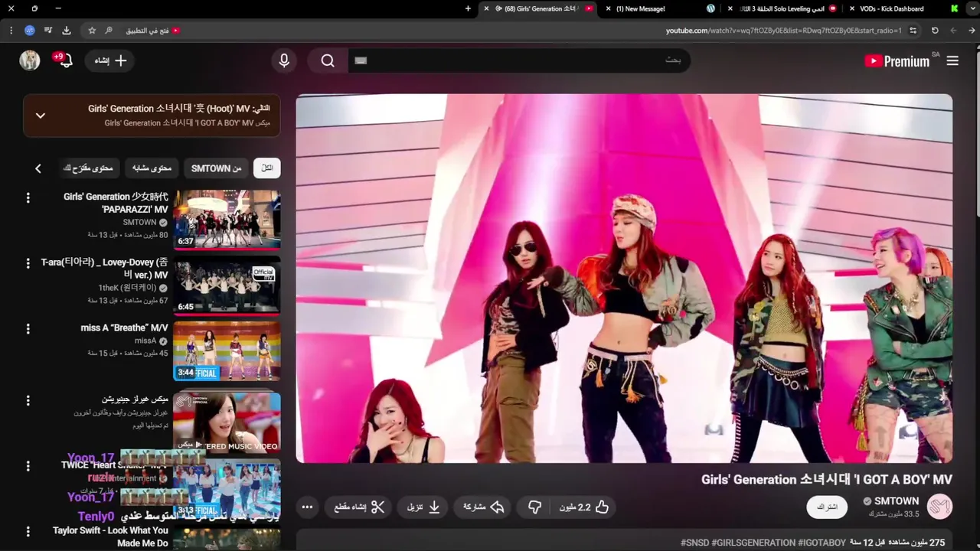
Task: Click the magnifier search button
Action: click(328, 60)
